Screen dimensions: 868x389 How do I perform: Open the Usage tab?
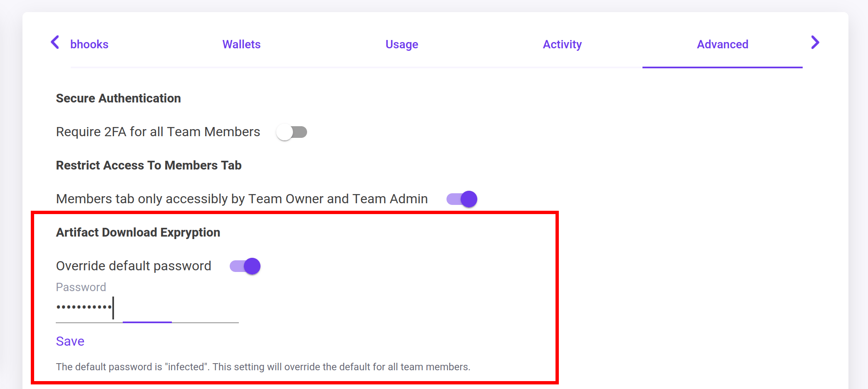point(402,44)
